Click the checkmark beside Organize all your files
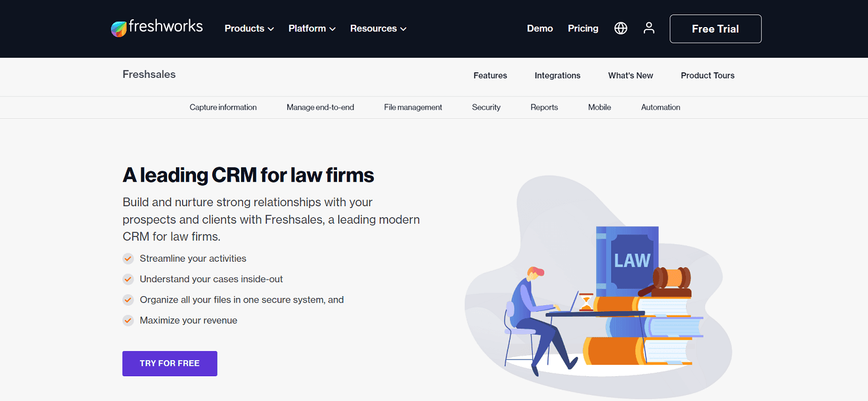 pyautogui.click(x=128, y=300)
